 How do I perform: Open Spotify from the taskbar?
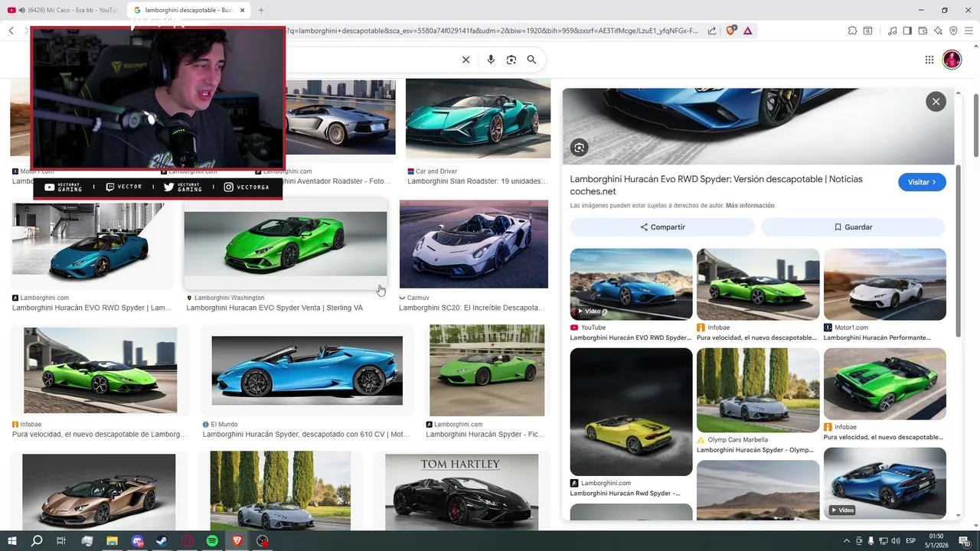click(212, 541)
